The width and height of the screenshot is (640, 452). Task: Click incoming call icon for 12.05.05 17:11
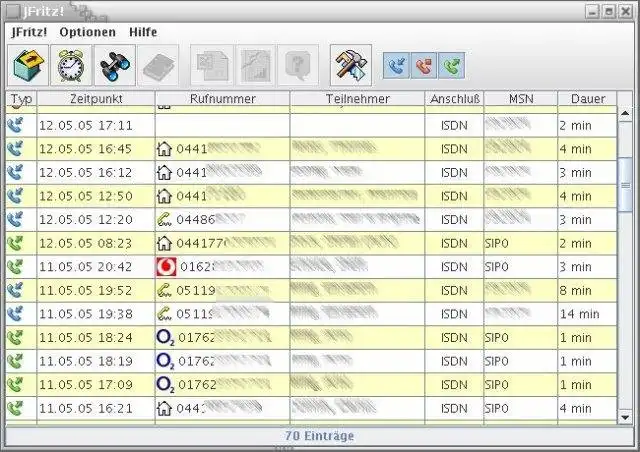pos(16,125)
